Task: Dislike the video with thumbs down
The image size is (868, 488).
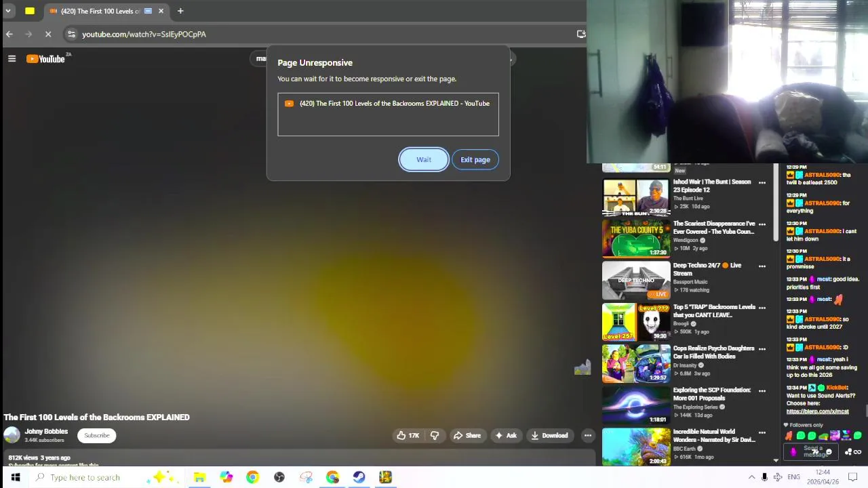Action: pyautogui.click(x=435, y=436)
